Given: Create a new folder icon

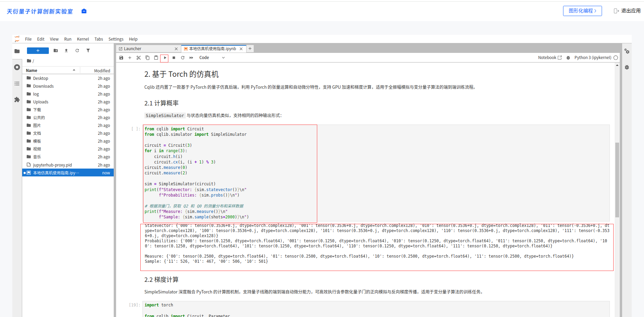Looking at the screenshot, I should click(x=56, y=51).
